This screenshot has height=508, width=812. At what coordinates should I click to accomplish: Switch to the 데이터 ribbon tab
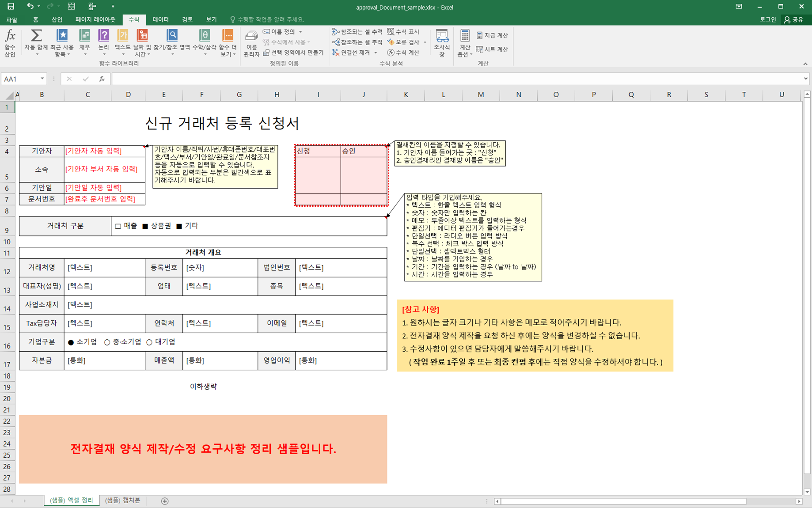click(160, 19)
